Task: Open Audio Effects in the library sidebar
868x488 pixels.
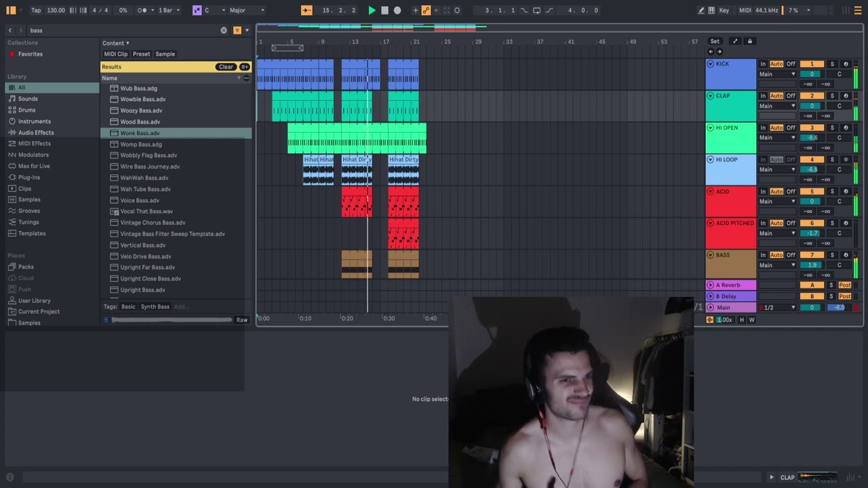Action: point(36,132)
